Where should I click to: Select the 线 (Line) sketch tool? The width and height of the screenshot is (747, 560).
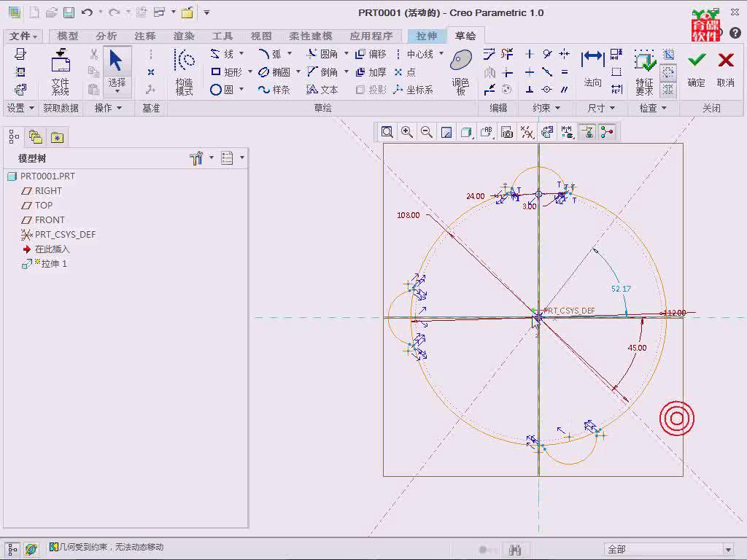[x=222, y=54]
